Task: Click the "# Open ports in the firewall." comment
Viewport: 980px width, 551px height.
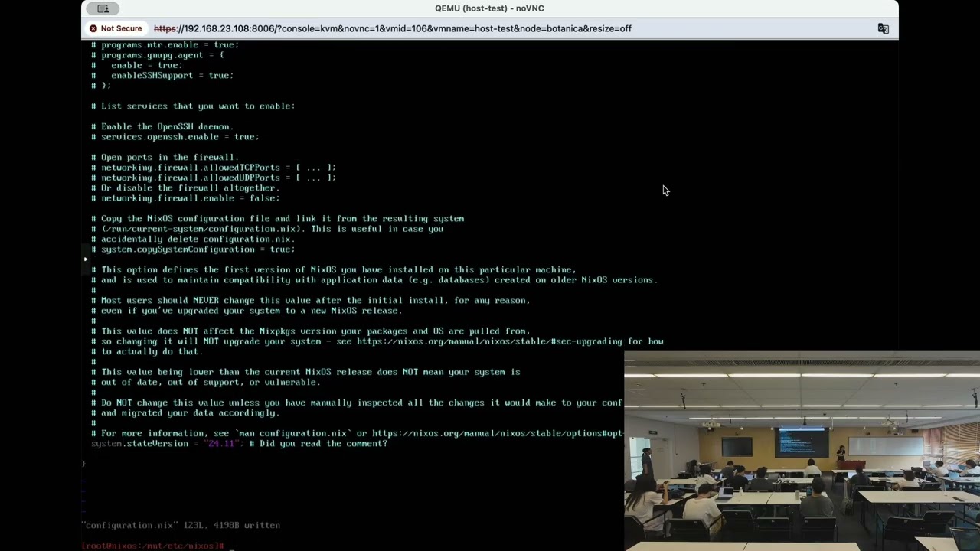Action: [x=165, y=158]
